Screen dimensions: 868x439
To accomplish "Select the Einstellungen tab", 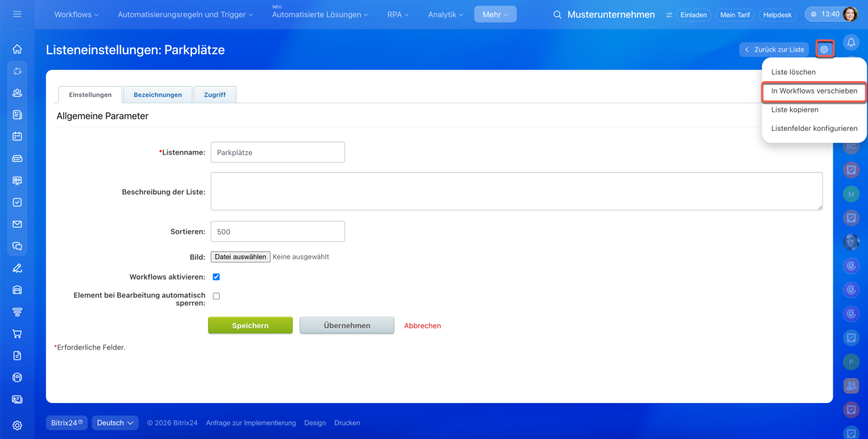I will click(x=90, y=95).
